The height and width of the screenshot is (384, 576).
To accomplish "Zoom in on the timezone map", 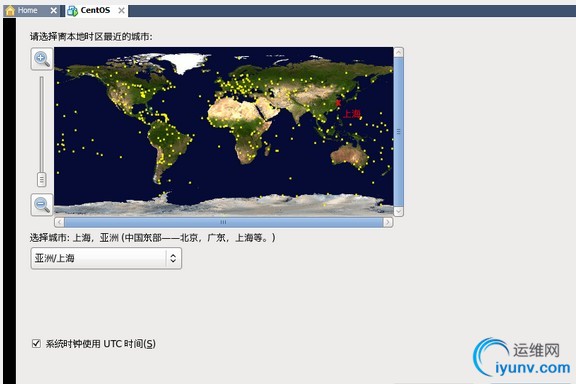I will tap(42, 59).
